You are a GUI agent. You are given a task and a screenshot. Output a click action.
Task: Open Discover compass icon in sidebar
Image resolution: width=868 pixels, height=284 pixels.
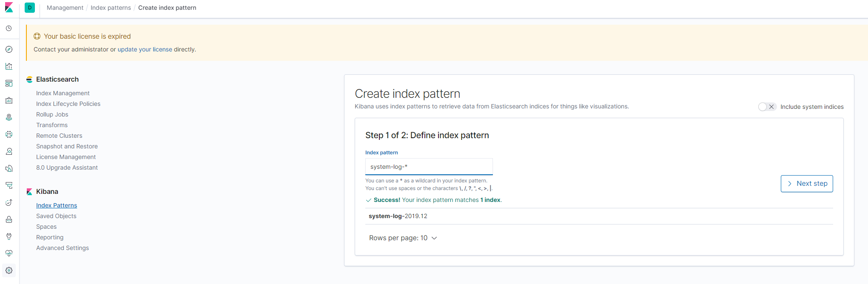[x=9, y=49]
